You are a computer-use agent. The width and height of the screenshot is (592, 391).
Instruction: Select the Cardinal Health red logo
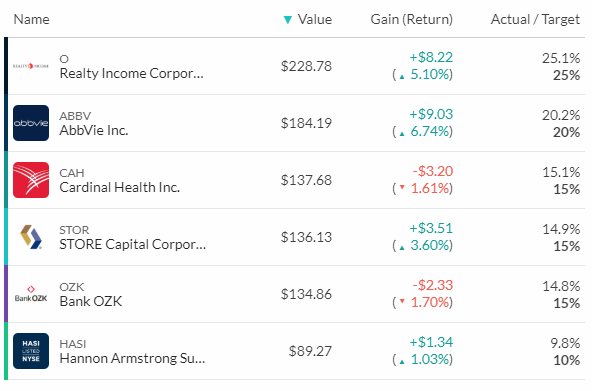(31, 180)
